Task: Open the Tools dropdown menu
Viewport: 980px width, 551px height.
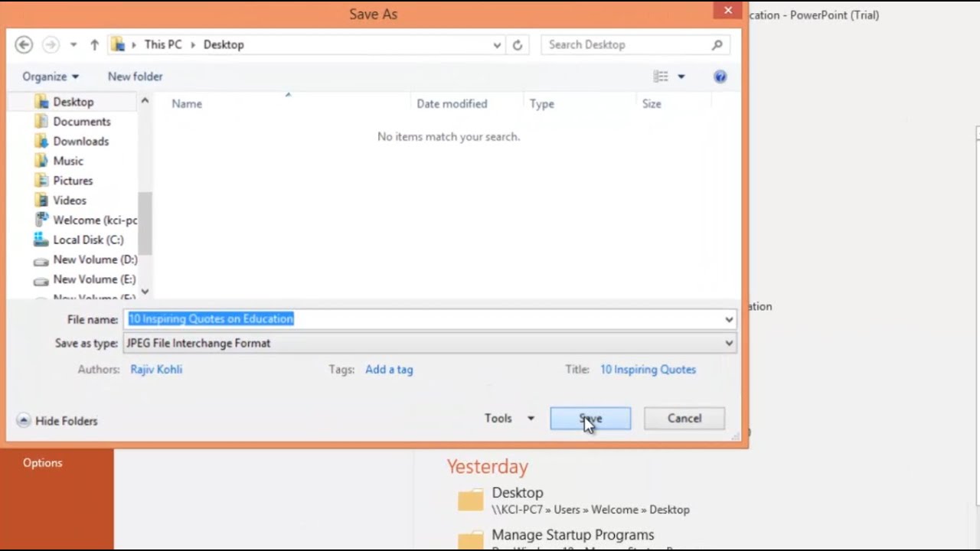Action: [x=509, y=419]
